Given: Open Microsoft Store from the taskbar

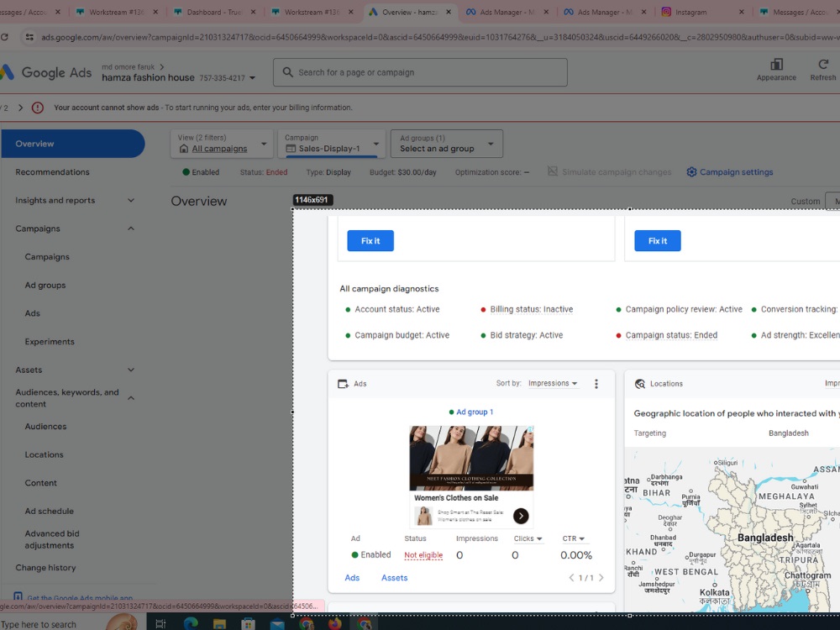Looking at the screenshot, I should [x=248, y=623].
